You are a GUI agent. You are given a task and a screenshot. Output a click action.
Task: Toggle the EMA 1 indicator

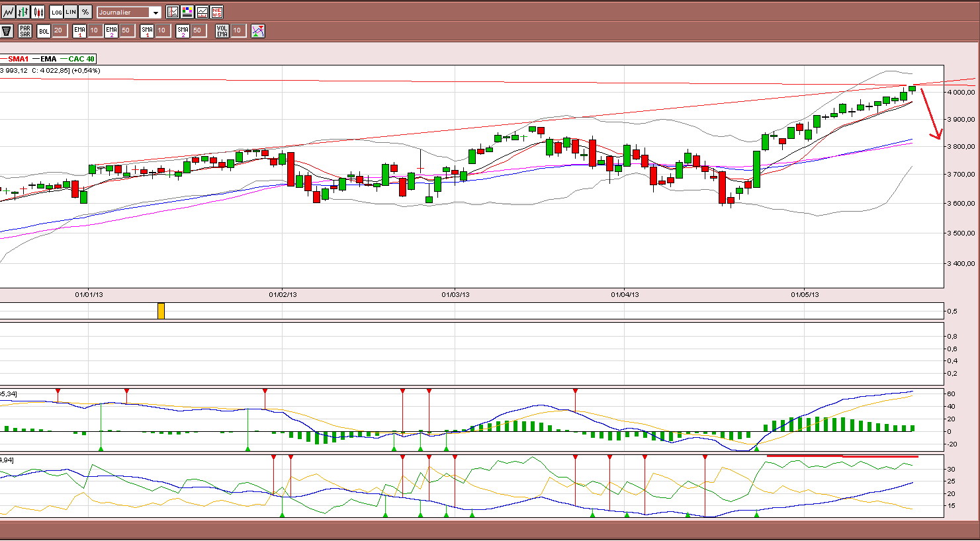point(79,30)
